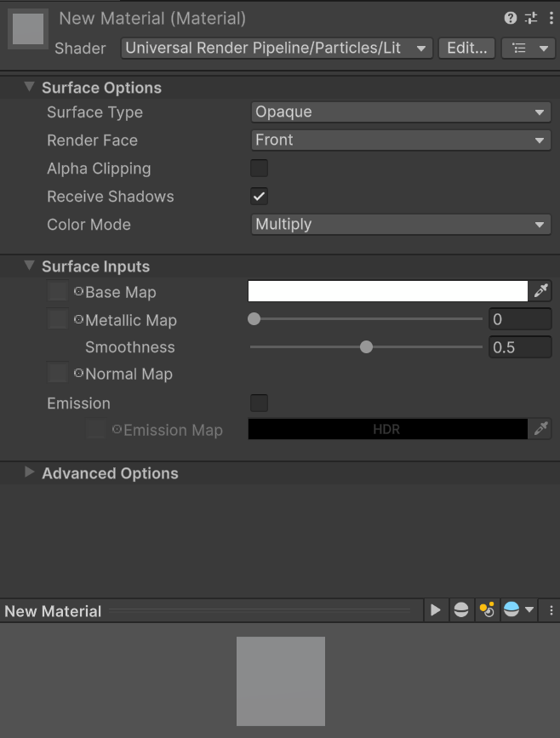The height and width of the screenshot is (738, 560).
Task: Click the Normal Map texture slot
Action: pyautogui.click(x=57, y=373)
